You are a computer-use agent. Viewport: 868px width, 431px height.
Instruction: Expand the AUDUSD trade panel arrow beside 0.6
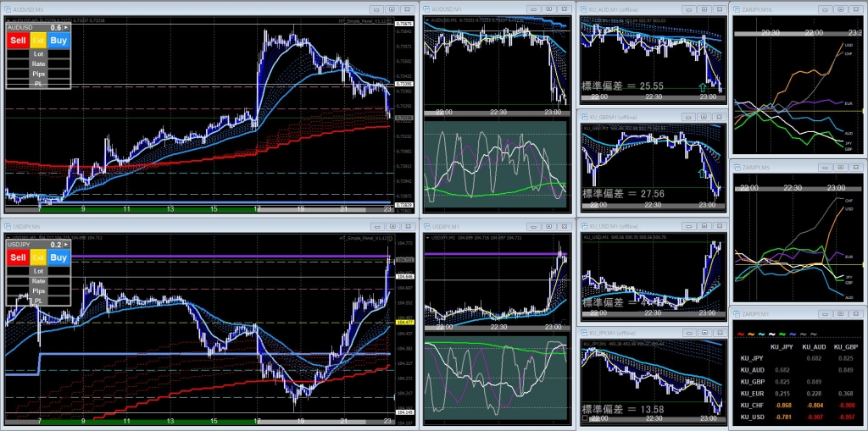tap(67, 28)
